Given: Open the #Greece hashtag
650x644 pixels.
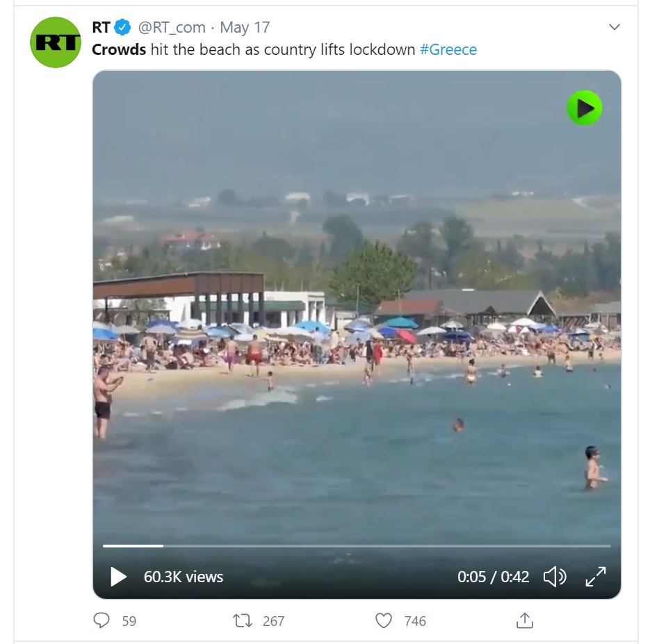Looking at the screenshot, I should click(x=448, y=50).
